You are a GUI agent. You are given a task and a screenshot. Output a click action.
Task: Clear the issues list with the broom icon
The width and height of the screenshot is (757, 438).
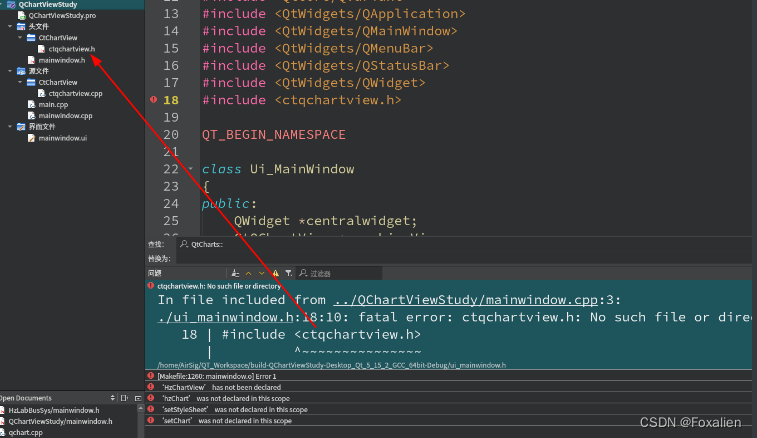[234, 272]
